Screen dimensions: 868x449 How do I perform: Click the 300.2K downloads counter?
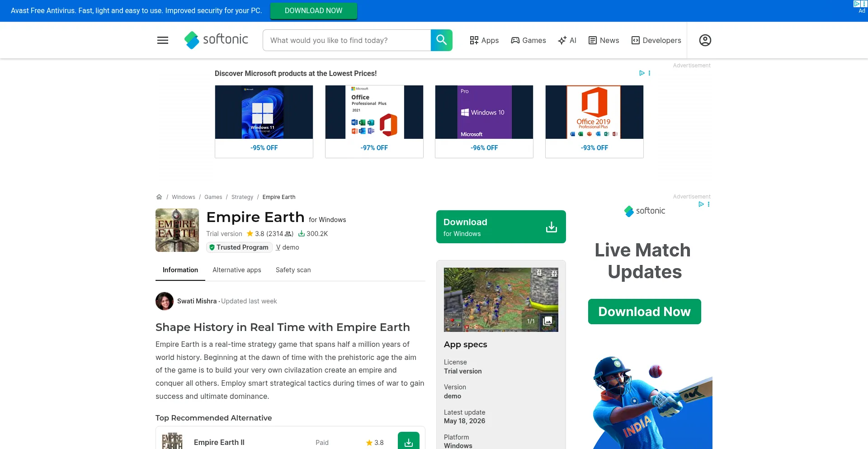(313, 234)
